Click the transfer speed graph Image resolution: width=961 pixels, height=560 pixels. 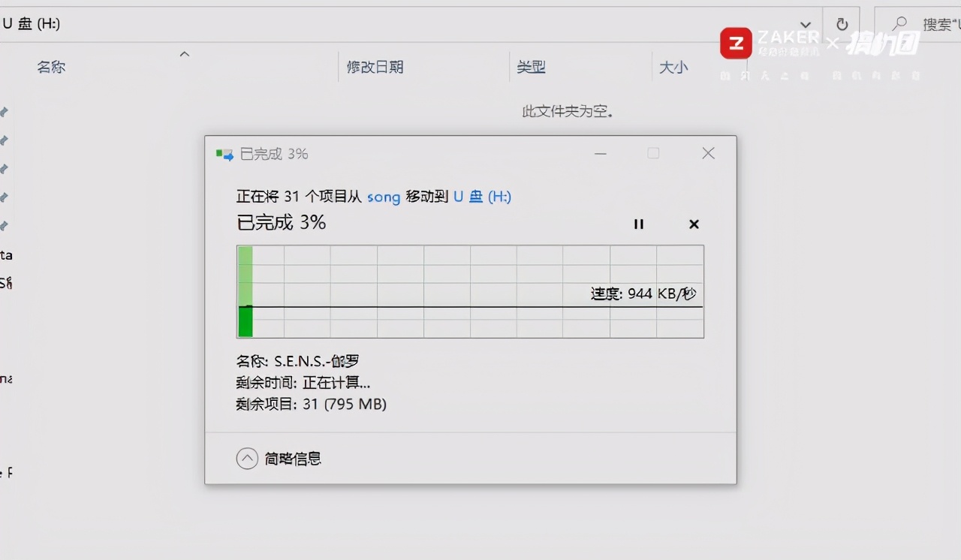tap(470, 292)
